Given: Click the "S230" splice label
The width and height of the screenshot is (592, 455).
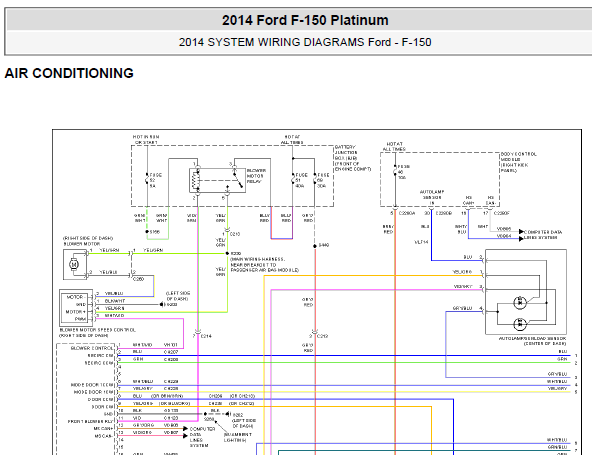Looking at the screenshot, I should click(236, 253).
